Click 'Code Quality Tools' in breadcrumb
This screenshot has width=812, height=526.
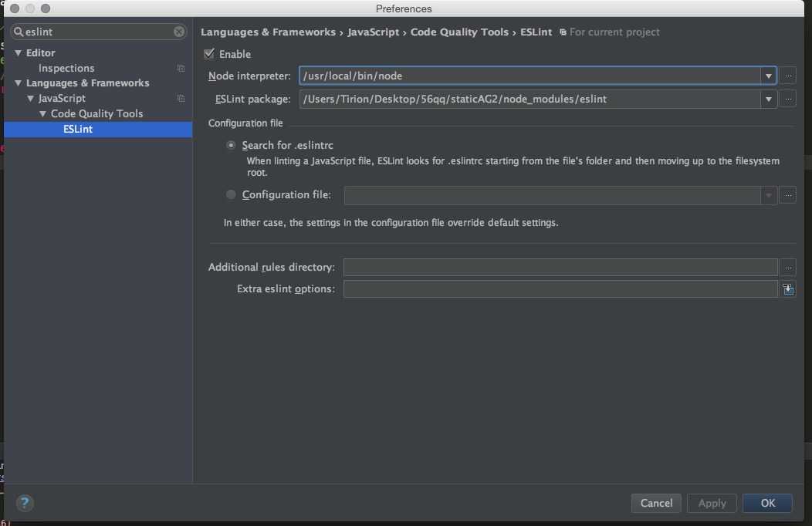(x=459, y=32)
